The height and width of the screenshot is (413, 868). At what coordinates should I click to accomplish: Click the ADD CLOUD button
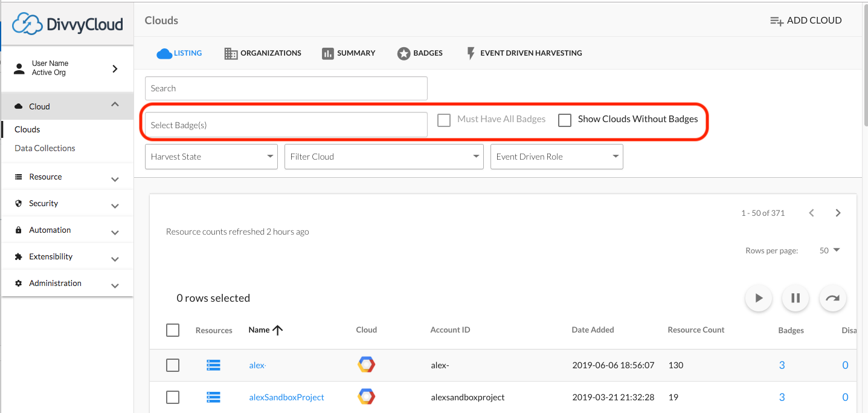(806, 21)
